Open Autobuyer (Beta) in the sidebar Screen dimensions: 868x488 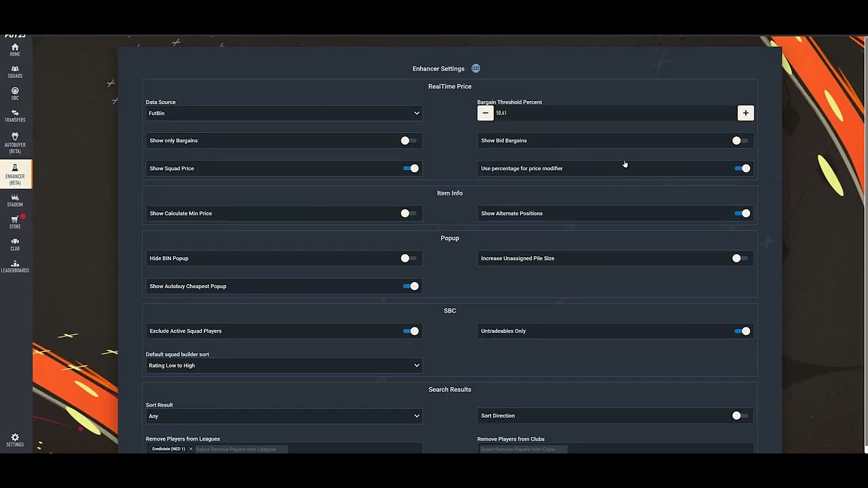(15, 143)
